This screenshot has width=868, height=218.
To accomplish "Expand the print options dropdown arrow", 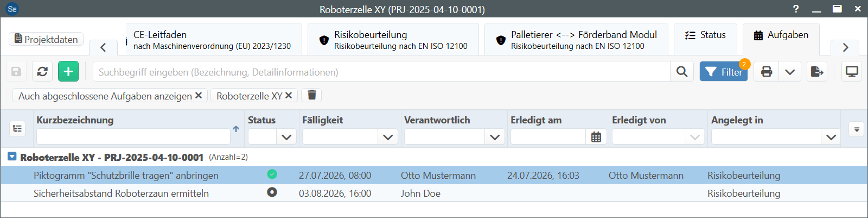I will (x=790, y=71).
